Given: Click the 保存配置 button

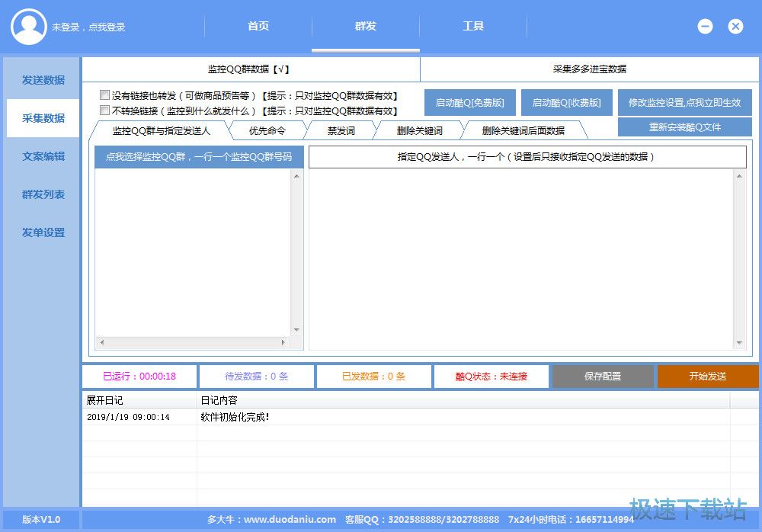Looking at the screenshot, I should coord(602,377).
